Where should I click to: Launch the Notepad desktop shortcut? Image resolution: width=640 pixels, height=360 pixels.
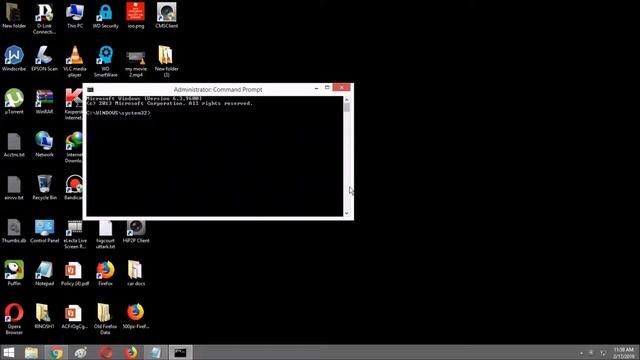pos(44,273)
